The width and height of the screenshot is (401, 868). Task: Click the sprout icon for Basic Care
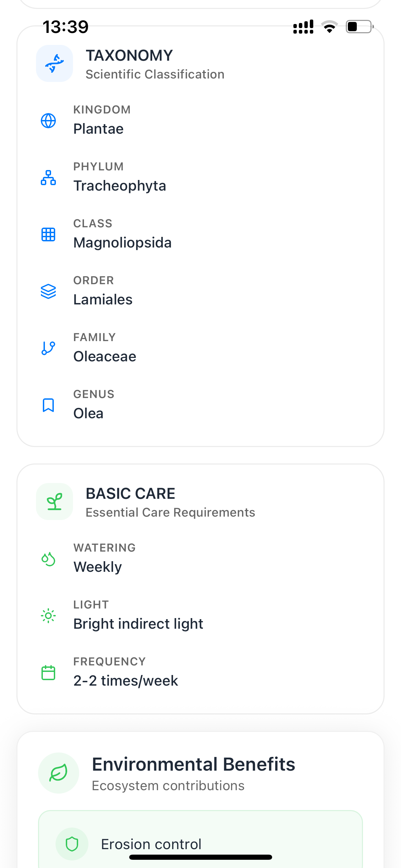point(54,502)
